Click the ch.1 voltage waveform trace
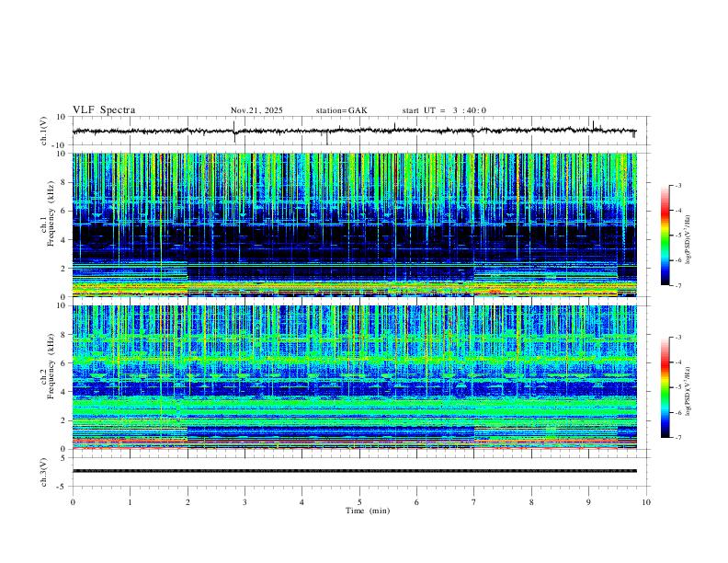This screenshot has height=563, width=728. point(355,131)
